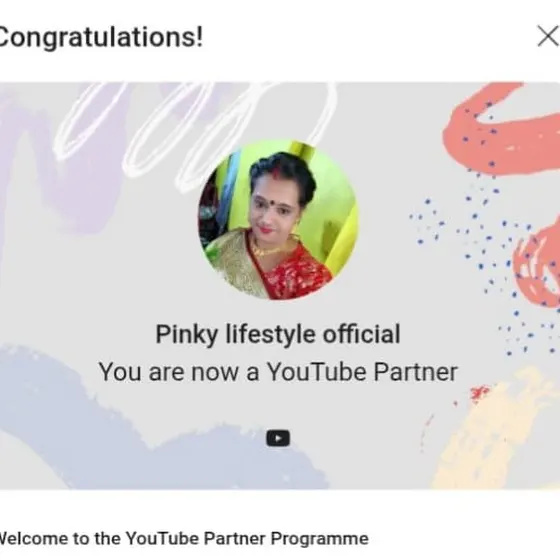Click the You are now a YouTube Partner text
Screen dimensions: 560x560
[x=278, y=372]
